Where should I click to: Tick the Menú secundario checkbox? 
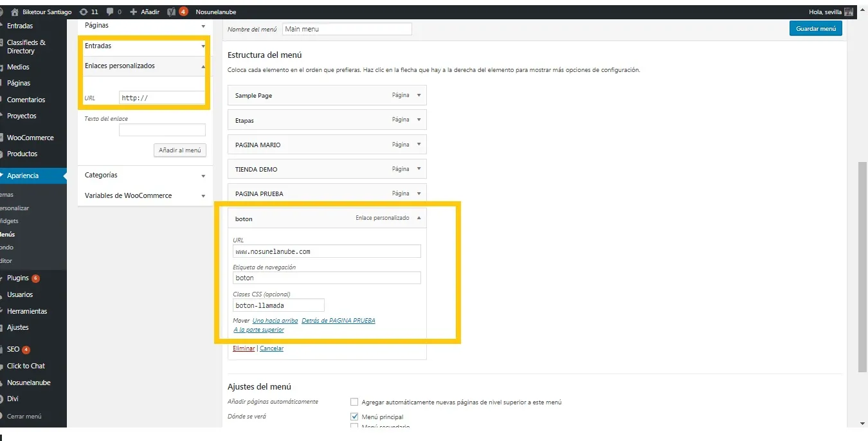tap(354, 426)
